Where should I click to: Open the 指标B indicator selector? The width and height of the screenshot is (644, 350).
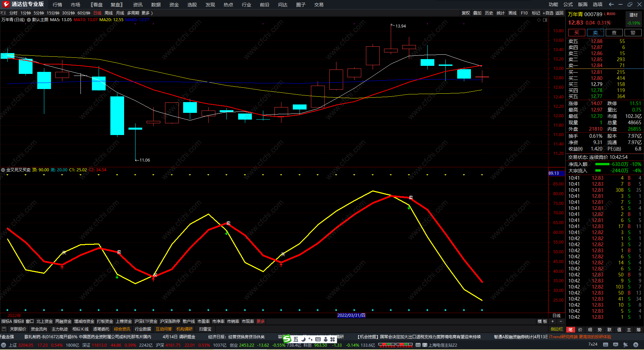(x=19, y=321)
